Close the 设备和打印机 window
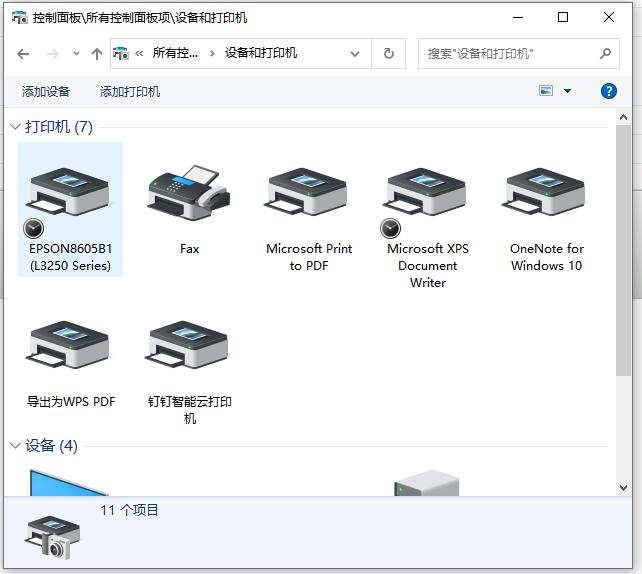 coord(609,18)
